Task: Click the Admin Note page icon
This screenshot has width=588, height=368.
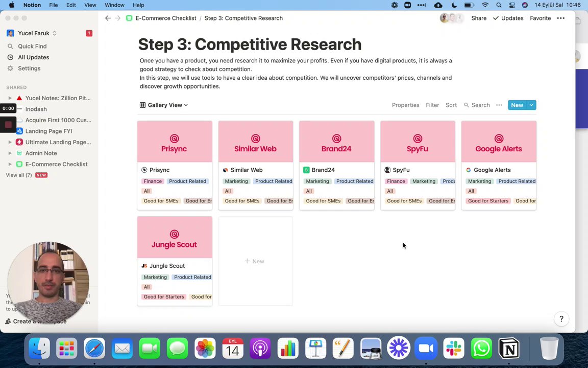Action: (19, 153)
